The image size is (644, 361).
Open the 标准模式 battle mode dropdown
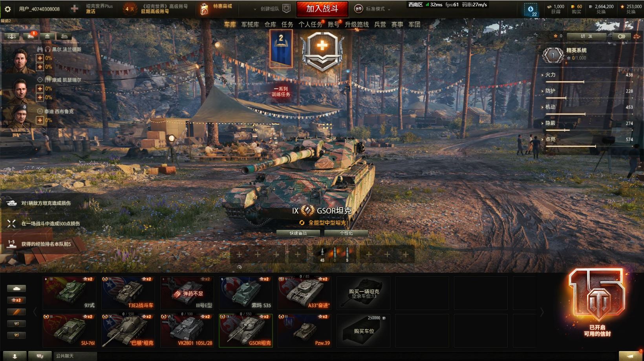[x=372, y=9]
